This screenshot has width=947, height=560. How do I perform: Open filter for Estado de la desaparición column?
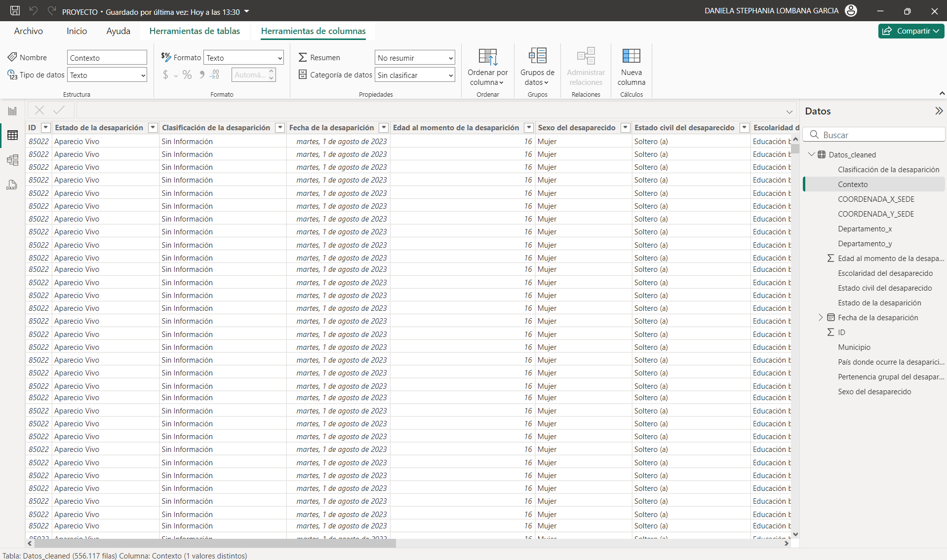click(153, 128)
